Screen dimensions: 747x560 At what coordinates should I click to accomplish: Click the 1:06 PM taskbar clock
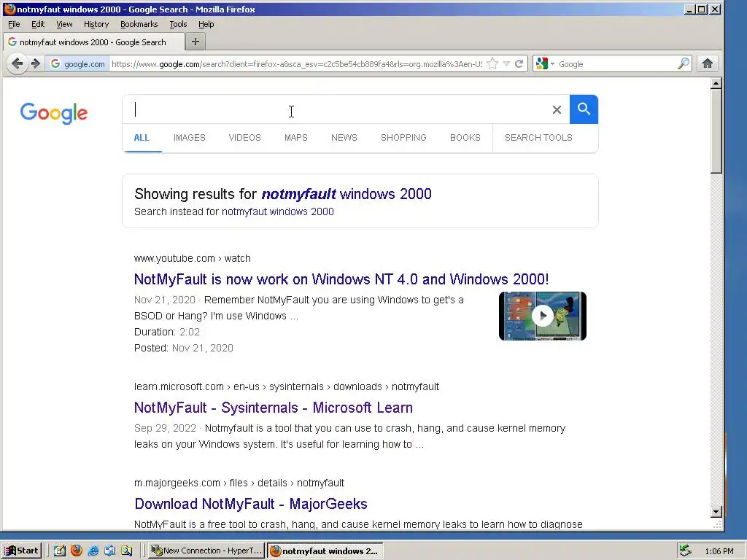tap(719, 551)
